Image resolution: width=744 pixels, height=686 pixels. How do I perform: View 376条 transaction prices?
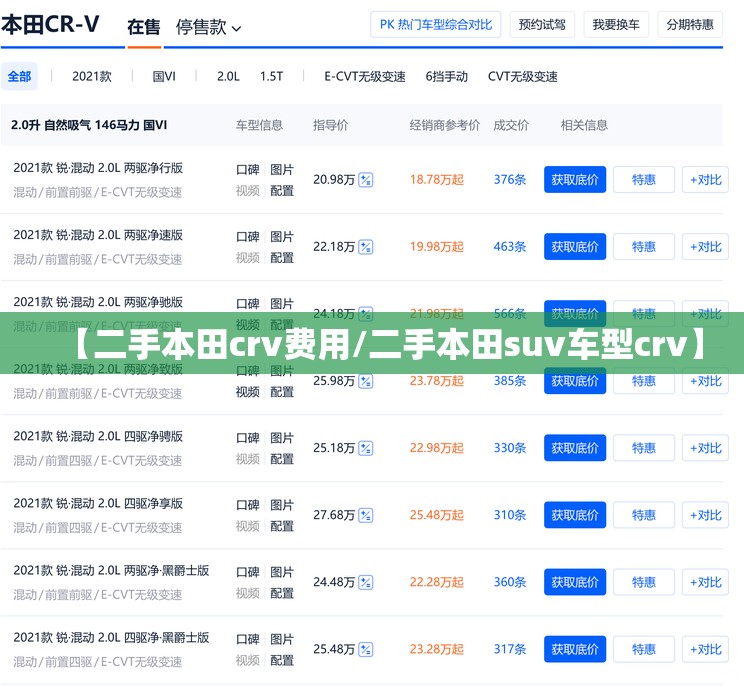(510, 180)
